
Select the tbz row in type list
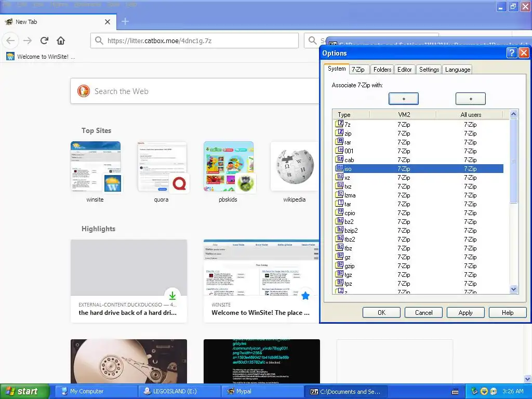(419, 248)
